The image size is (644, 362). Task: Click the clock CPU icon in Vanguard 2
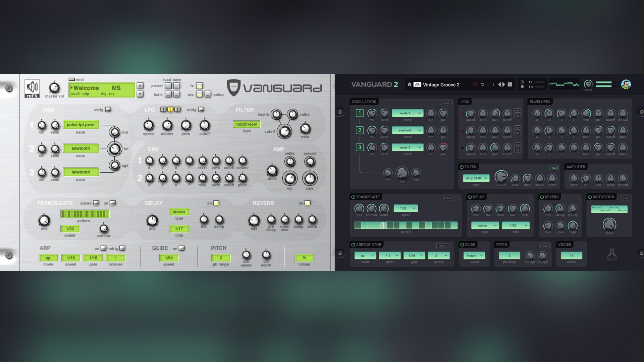coord(522,82)
